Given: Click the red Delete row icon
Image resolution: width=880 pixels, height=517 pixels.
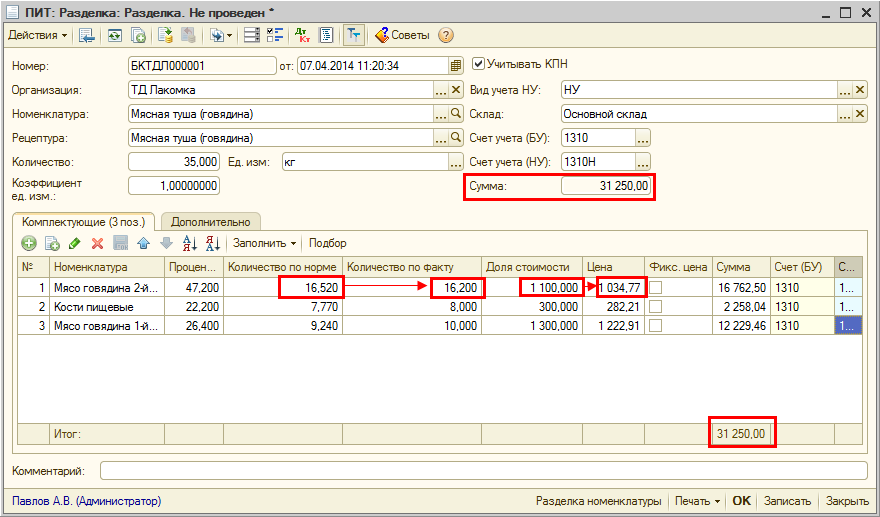Looking at the screenshot, I should 97,243.
